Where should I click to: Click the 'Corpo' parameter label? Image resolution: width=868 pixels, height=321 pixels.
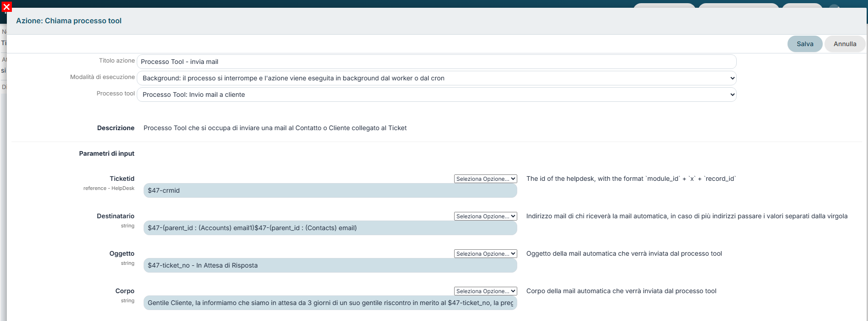coord(125,291)
